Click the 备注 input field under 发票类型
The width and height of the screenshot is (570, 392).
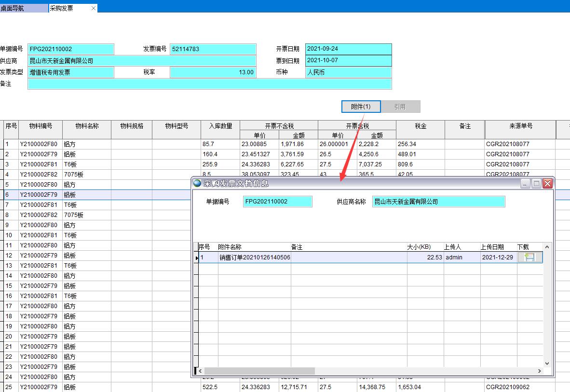210,83
